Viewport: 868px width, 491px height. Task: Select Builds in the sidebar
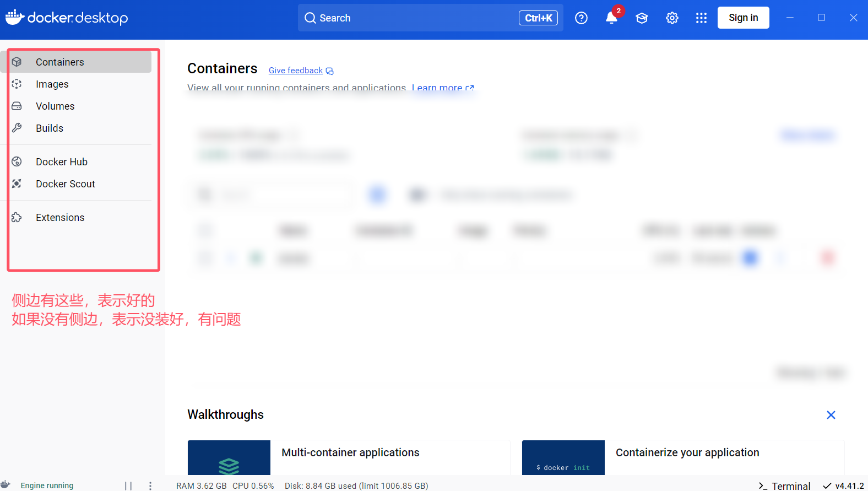[77, 128]
